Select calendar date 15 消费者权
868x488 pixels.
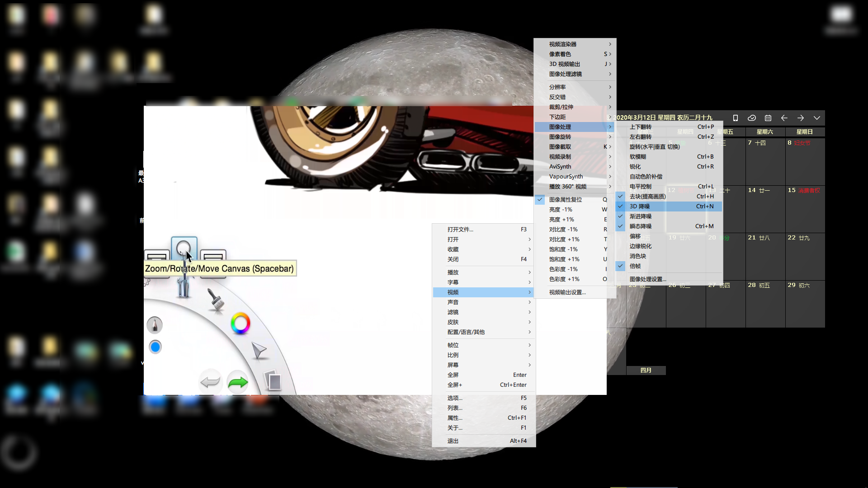[805, 208]
